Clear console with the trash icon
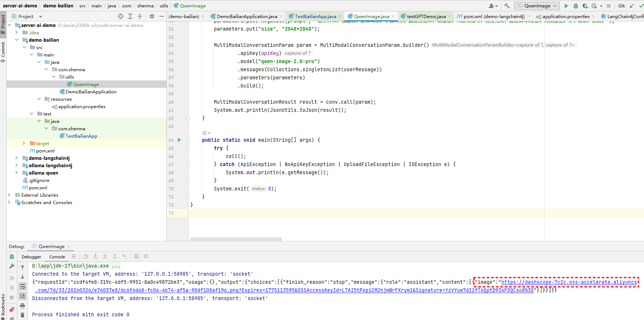The width and height of the screenshot is (644, 320). point(22,315)
